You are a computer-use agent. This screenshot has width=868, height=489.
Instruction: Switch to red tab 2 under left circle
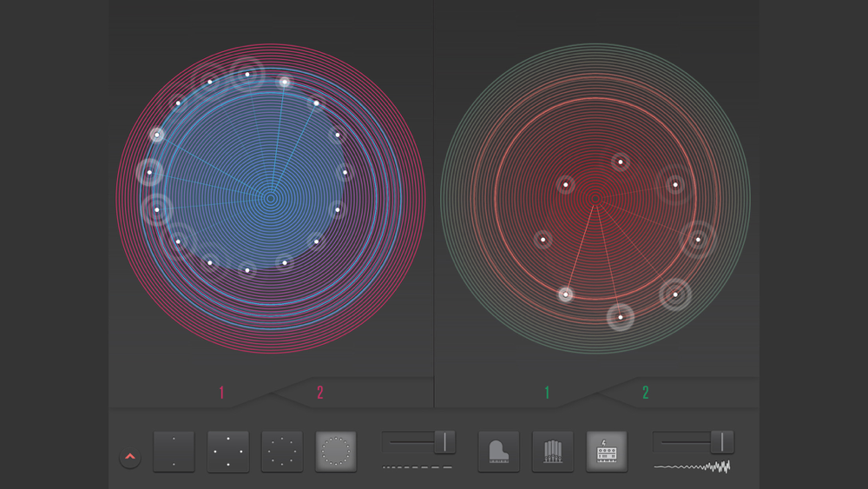point(320,393)
